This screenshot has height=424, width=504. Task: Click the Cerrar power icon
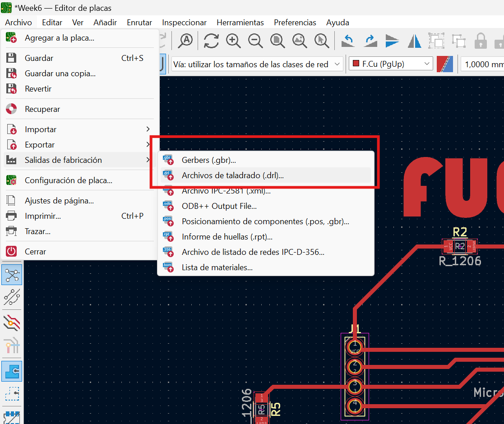tap(11, 252)
